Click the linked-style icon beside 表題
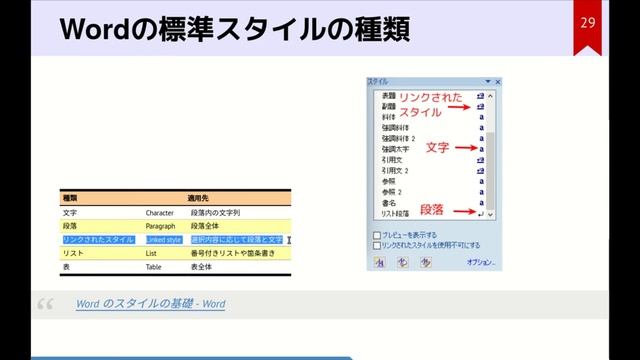This screenshot has height=360, width=640. pos(480,96)
